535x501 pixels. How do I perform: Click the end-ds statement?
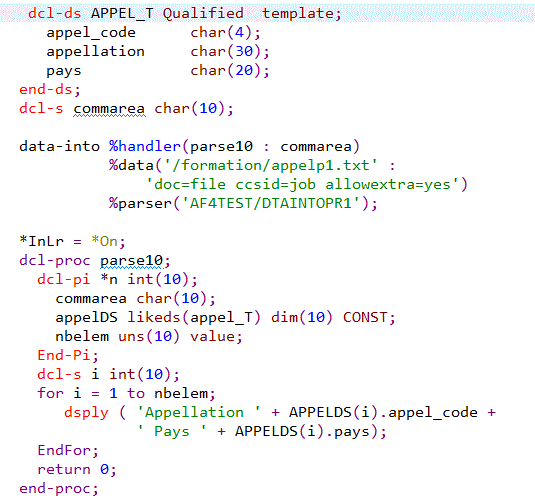(x=50, y=90)
